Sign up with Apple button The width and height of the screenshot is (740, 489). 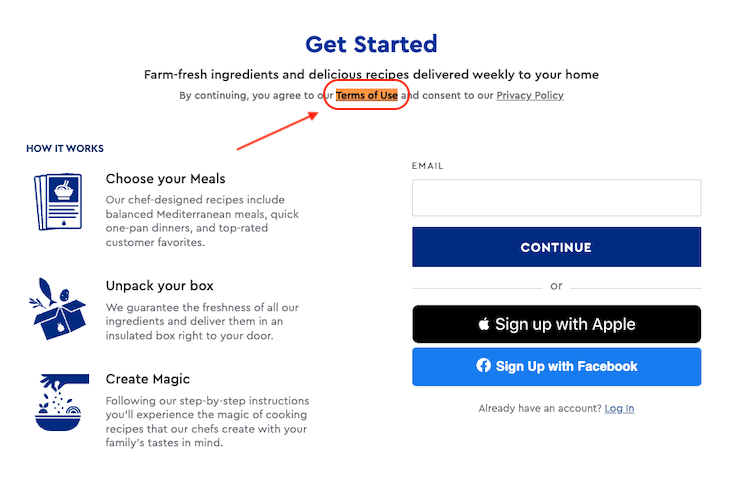click(x=556, y=324)
